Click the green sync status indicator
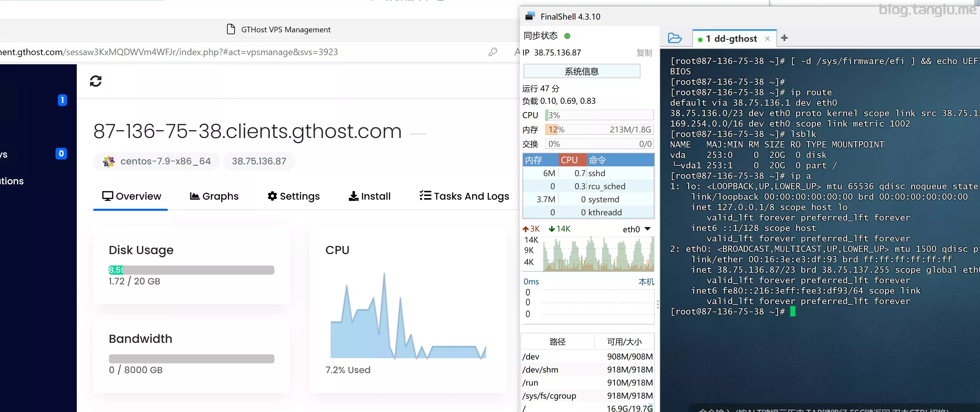The width and height of the screenshot is (980, 412). coord(567,36)
